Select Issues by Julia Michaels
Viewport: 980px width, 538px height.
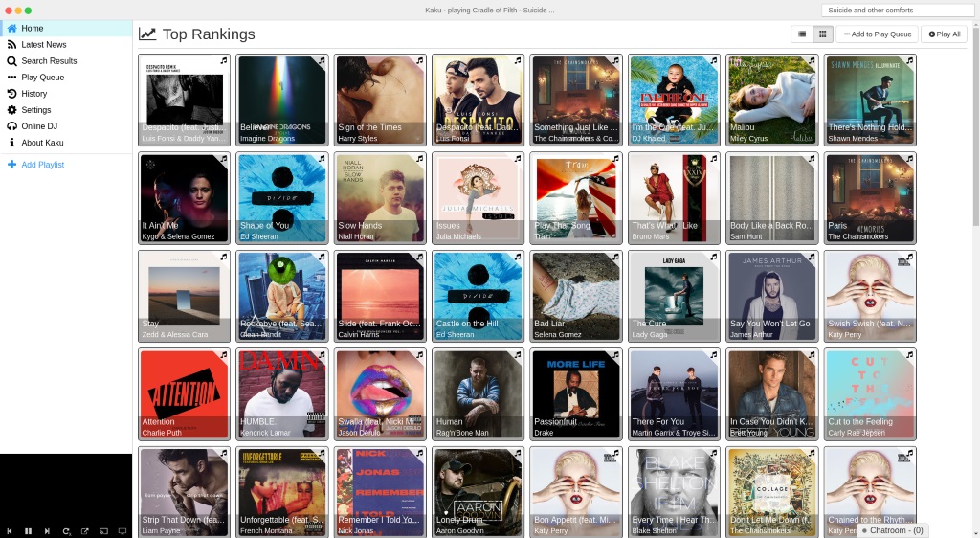479,198
